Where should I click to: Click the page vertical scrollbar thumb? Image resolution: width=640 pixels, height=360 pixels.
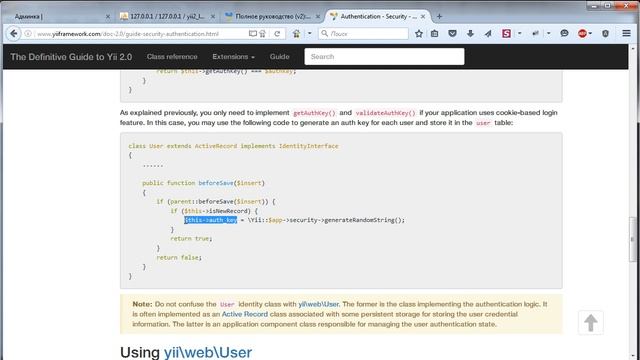tap(633, 239)
